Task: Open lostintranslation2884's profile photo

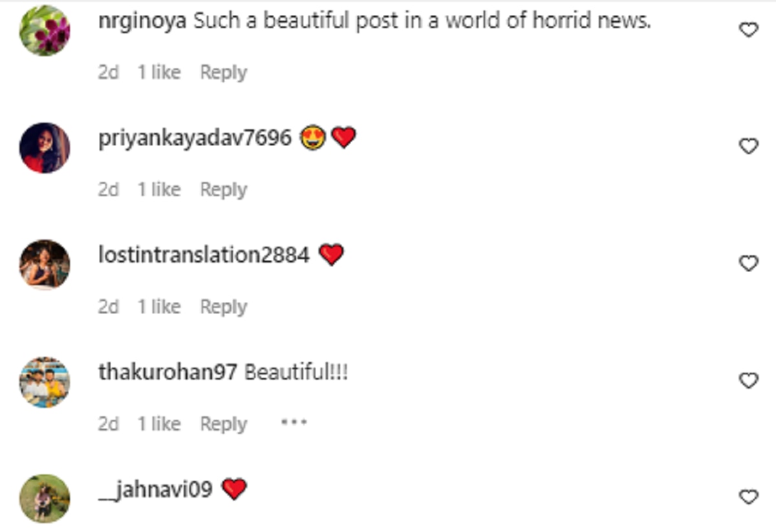Action: pos(45,264)
